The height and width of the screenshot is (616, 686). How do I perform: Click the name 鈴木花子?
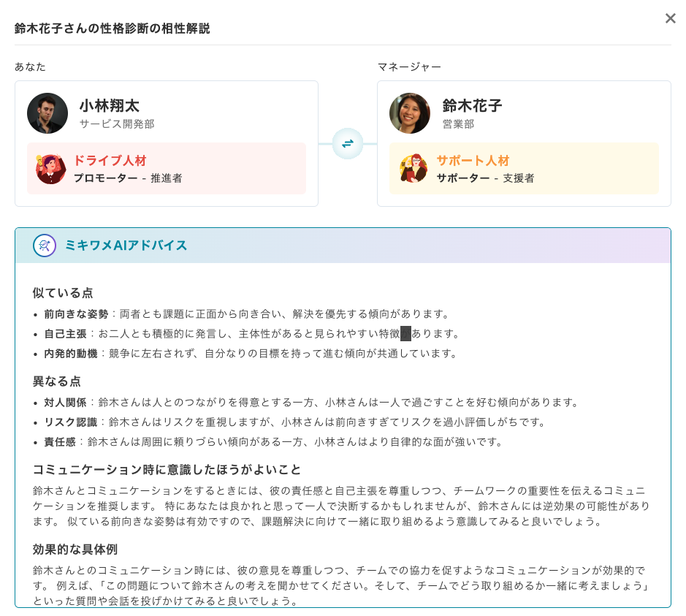[x=472, y=106]
